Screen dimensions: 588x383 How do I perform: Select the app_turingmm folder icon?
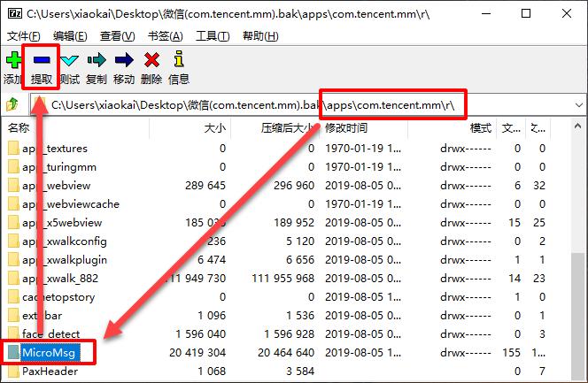13,167
